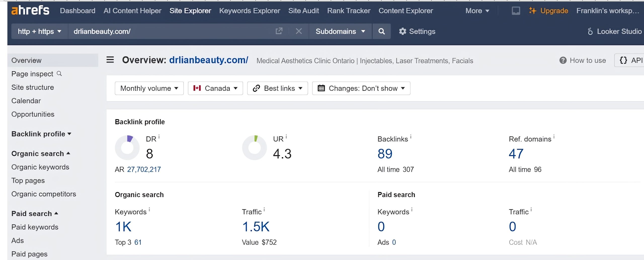Open Organic keywords in sidebar
Viewport: 644px width, 260px height.
(40, 167)
